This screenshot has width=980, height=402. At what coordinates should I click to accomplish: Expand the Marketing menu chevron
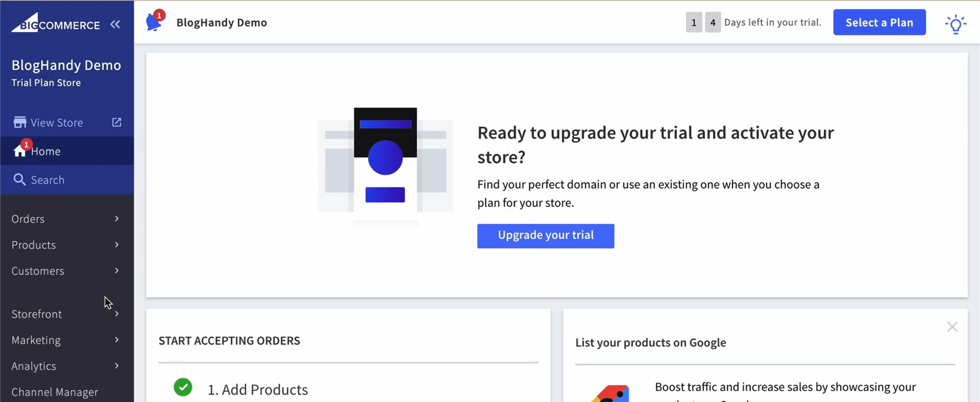pos(117,340)
